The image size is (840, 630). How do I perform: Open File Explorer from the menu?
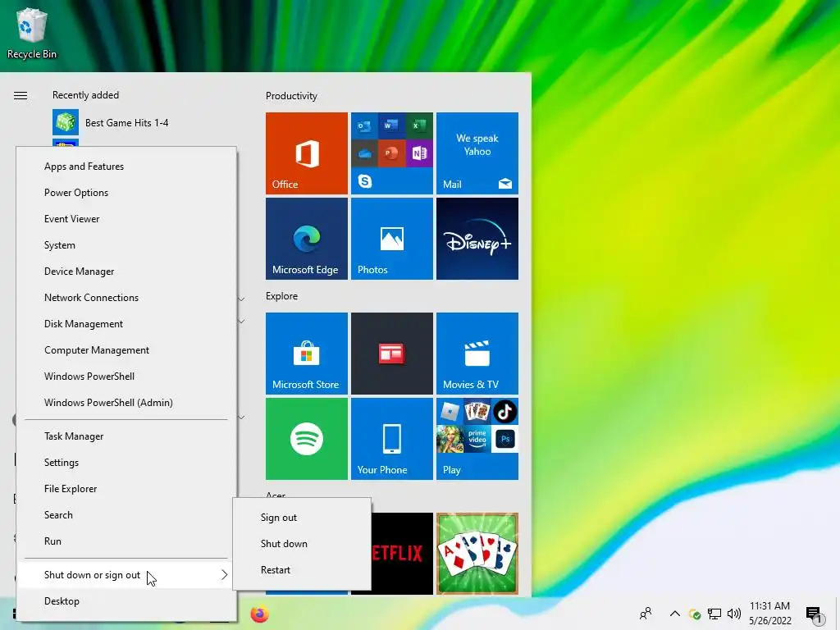[x=126, y=489]
